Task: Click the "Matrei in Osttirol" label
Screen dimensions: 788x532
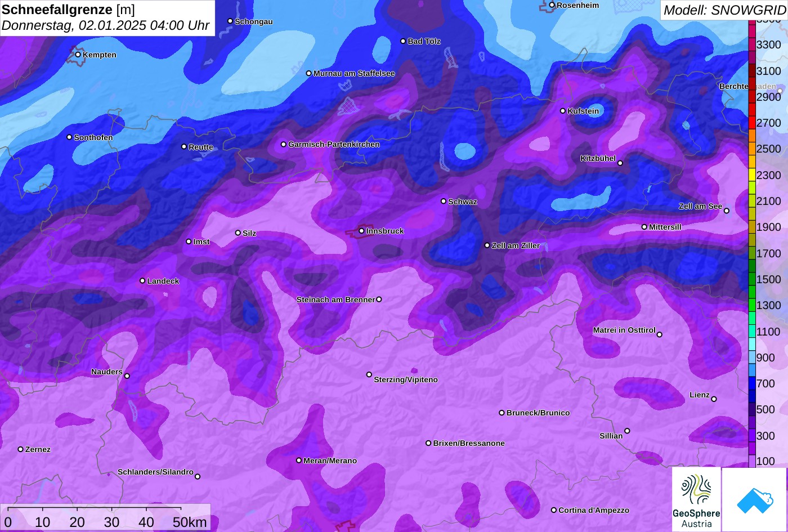Action: click(624, 330)
